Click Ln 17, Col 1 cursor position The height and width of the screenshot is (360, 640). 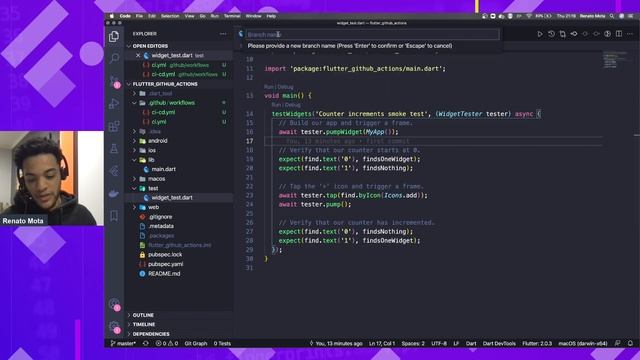pos(382,344)
